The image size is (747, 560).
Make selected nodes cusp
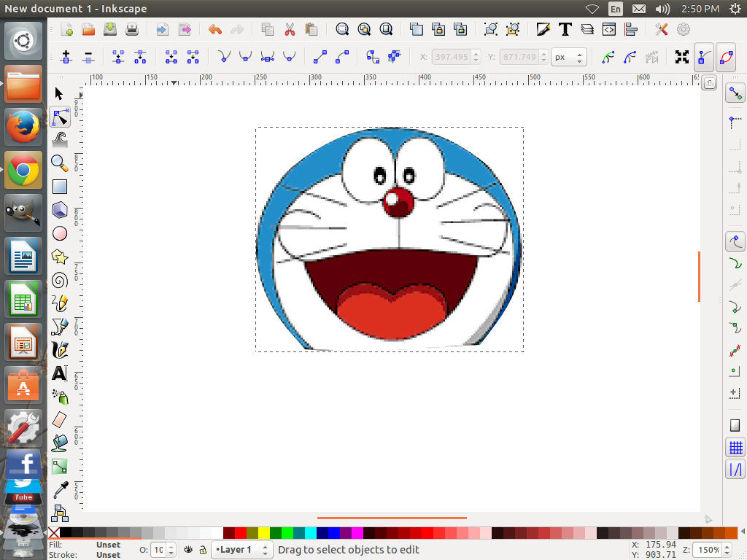click(223, 57)
